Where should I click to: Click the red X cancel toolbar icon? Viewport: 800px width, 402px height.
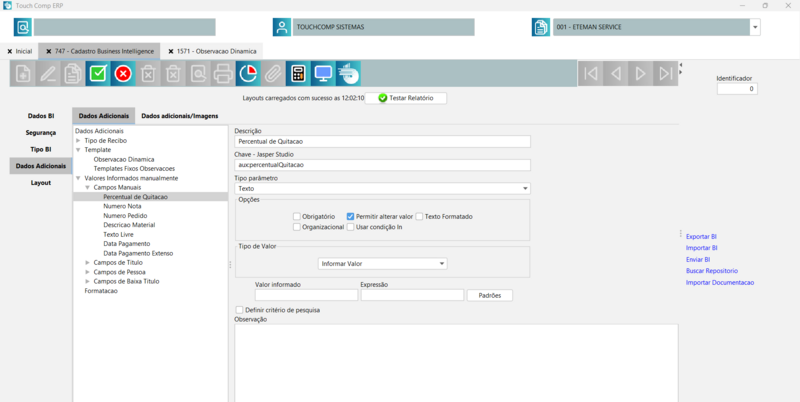pyautogui.click(x=123, y=73)
